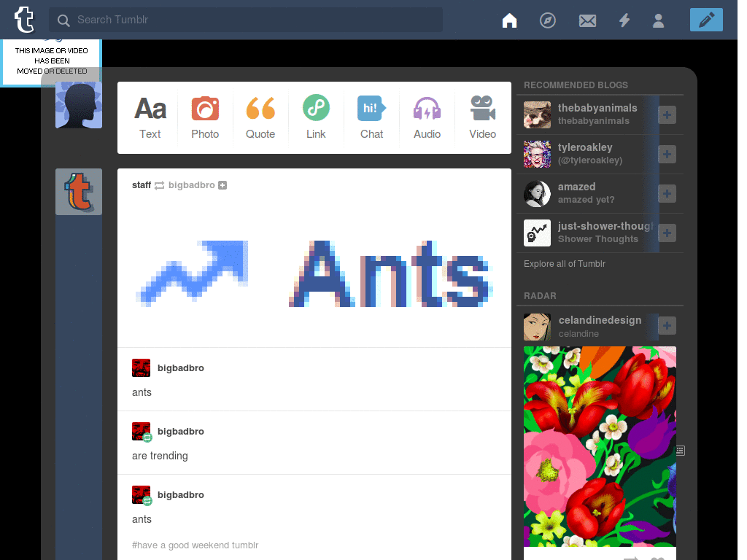Click the Shower Thoughts avatar thumbnail
The width and height of the screenshot is (747, 560).
(537, 233)
